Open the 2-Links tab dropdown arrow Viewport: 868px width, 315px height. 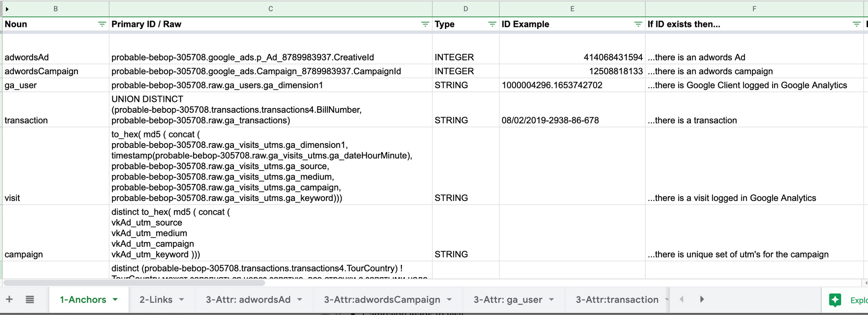point(181,299)
